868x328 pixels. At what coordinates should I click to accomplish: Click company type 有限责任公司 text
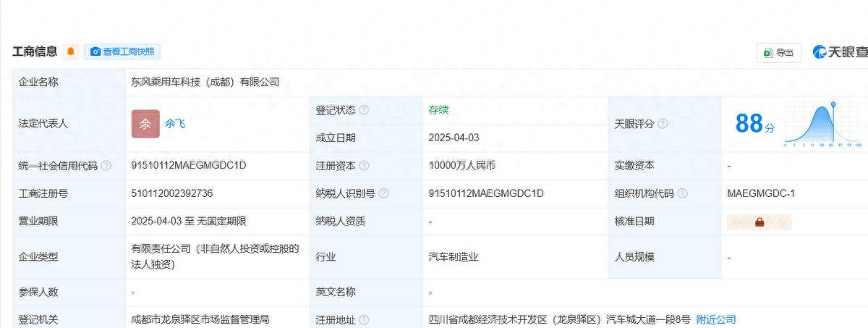coord(215,256)
